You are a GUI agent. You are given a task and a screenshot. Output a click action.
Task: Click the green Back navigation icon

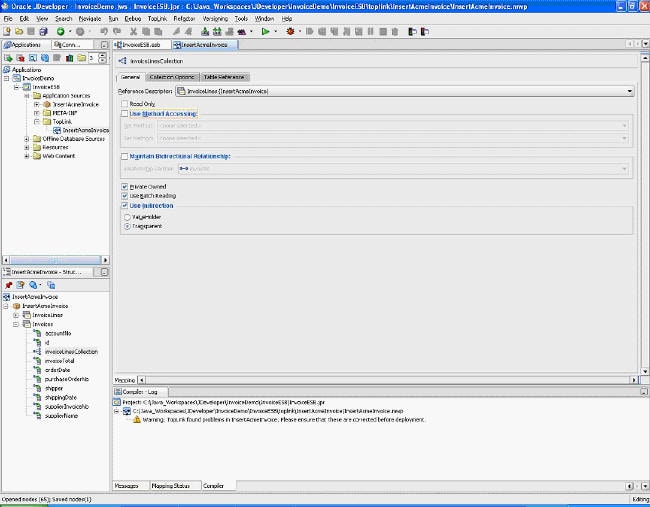61,32
